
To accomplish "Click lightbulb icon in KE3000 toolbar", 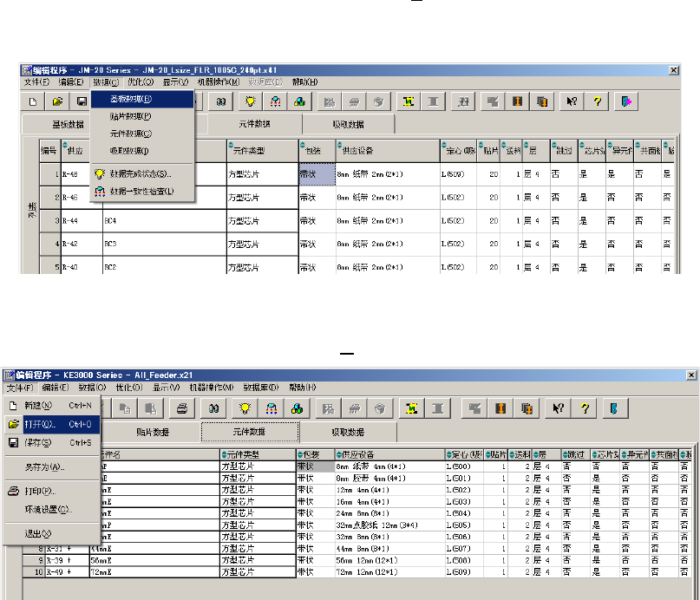I will click(x=245, y=408).
